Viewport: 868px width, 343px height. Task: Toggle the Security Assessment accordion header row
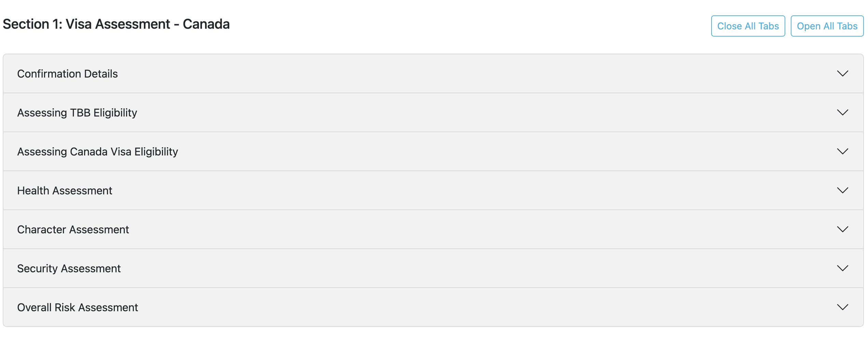[x=433, y=268]
